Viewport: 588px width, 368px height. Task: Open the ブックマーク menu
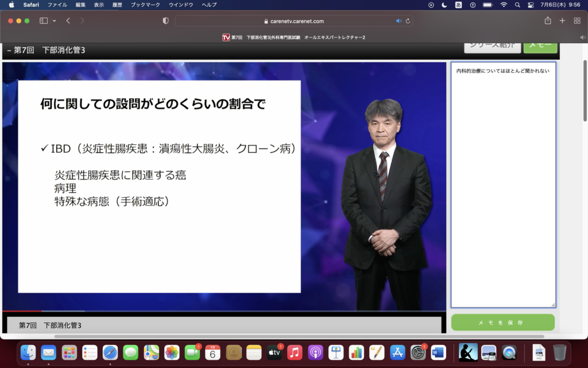145,5
